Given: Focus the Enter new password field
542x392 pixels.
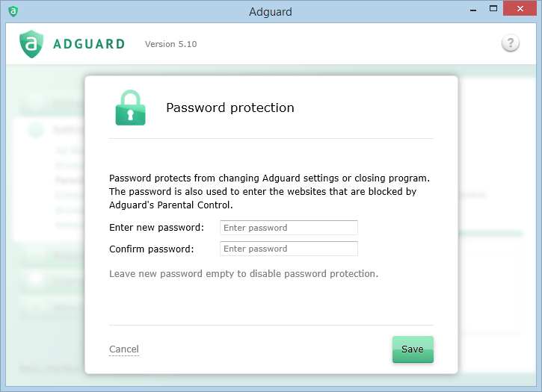Looking at the screenshot, I should click(289, 228).
